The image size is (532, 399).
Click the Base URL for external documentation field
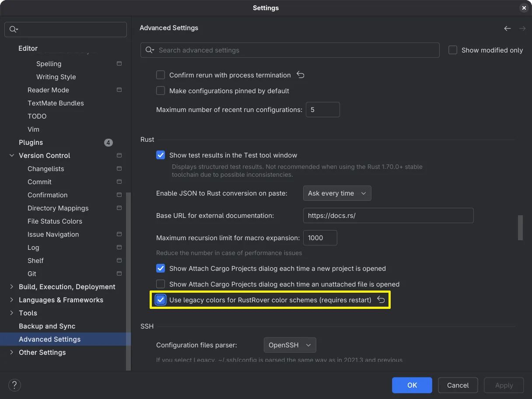(x=388, y=216)
